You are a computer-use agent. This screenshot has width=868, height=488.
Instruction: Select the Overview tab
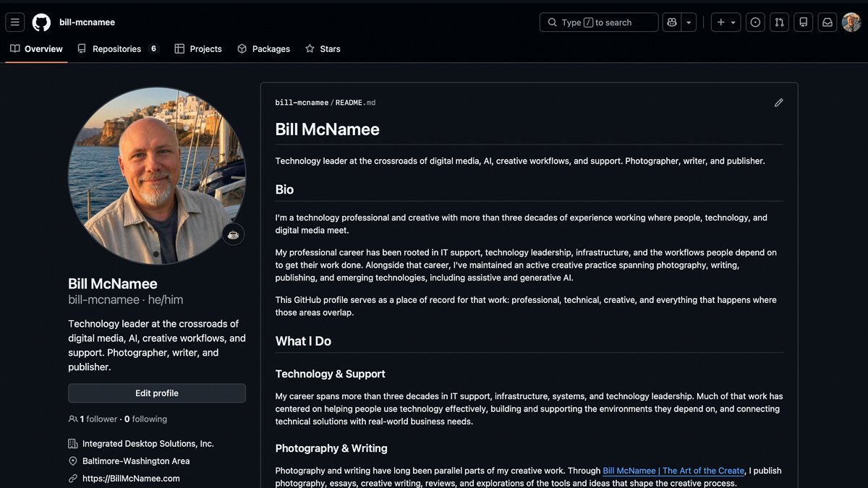(36, 49)
